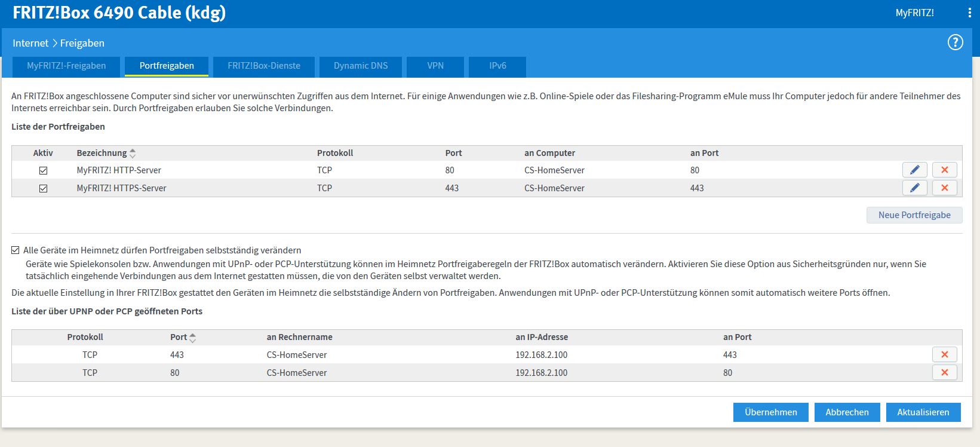This screenshot has height=447, width=980.
Task: Remove the UPnP port 80 entry
Action: coord(944,373)
